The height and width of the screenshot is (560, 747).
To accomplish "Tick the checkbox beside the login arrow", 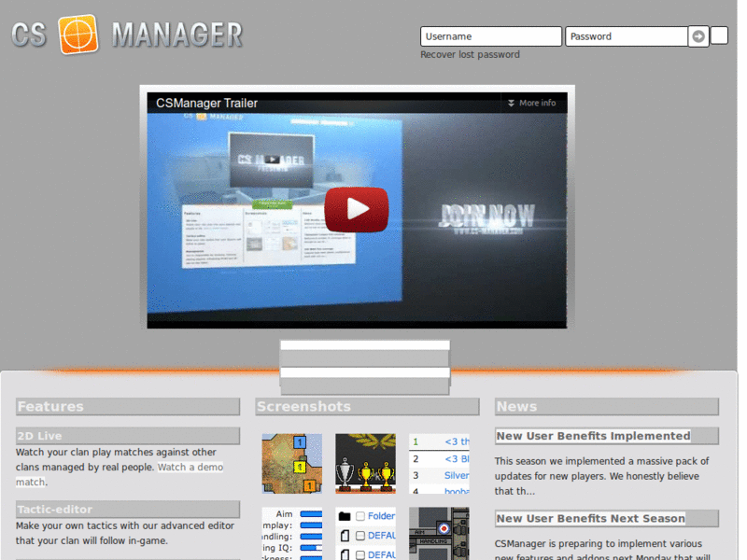I will pyautogui.click(x=719, y=35).
